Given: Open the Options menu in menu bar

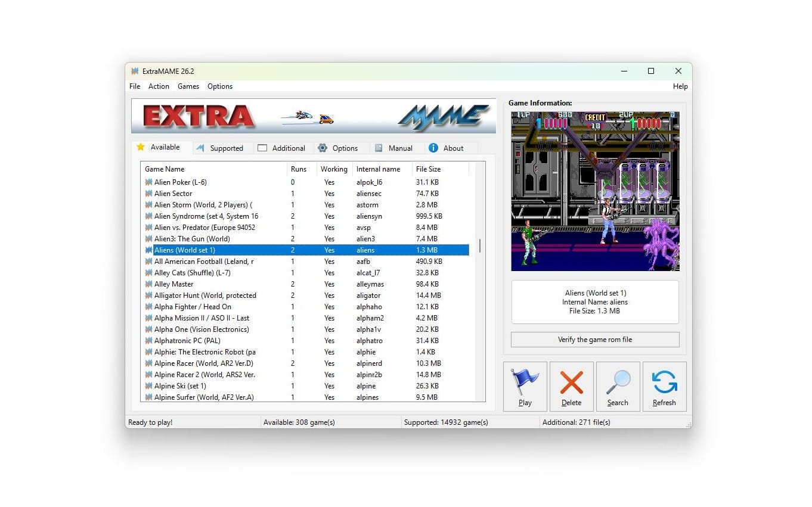Looking at the screenshot, I should click(x=220, y=86).
